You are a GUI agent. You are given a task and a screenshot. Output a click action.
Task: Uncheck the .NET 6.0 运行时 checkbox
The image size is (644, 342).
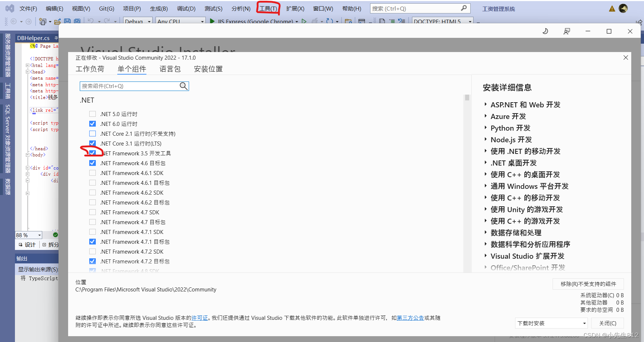93,124
